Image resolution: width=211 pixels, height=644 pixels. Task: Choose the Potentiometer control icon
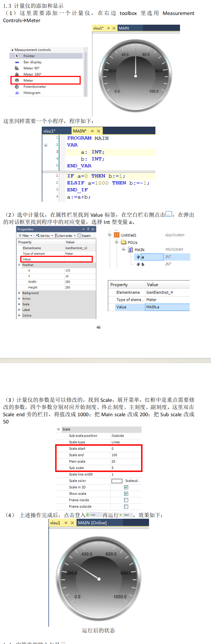coord(17,87)
